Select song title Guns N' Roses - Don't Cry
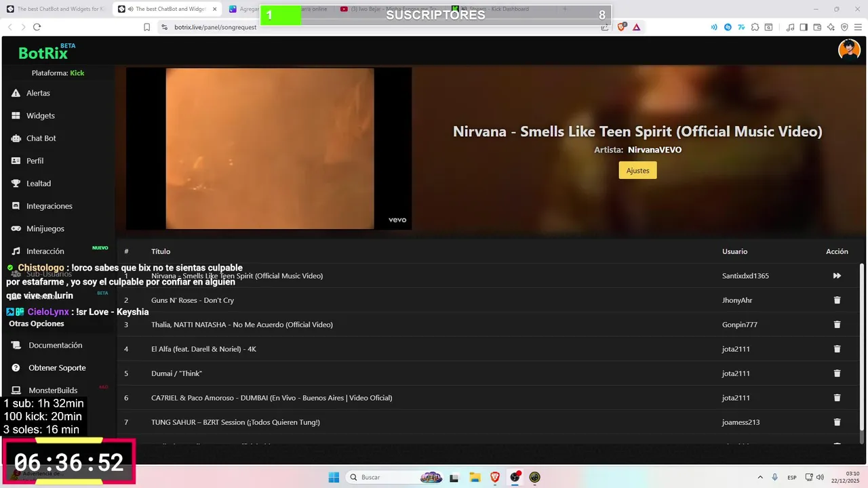The height and width of the screenshot is (488, 868). 193,300
